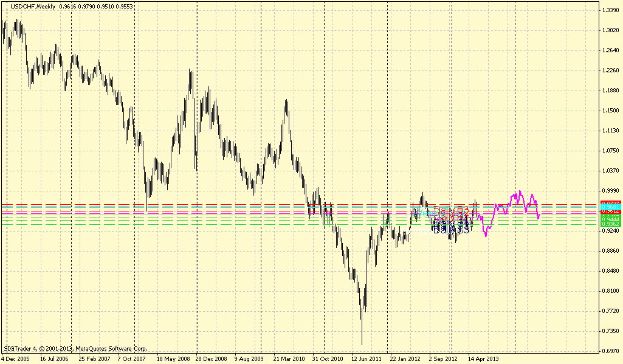Screen dimensions: 623x364
Task: Click the 1.3390 price axis label
Action: pos(611,10)
